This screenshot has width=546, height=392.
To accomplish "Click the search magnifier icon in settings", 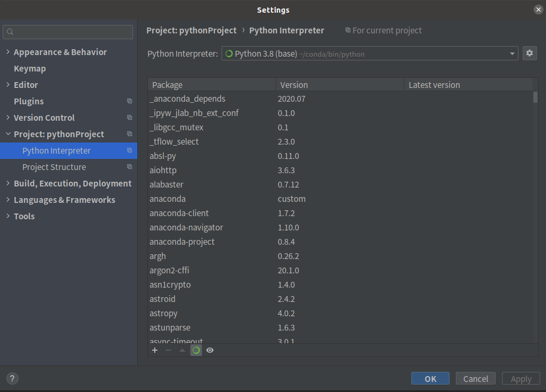I will pyautogui.click(x=10, y=32).
